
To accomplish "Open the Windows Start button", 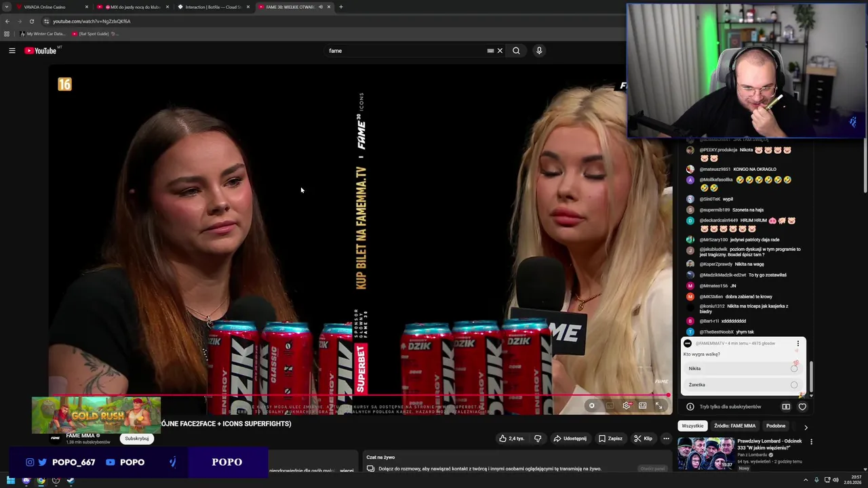I will click(x=10, y=481).
